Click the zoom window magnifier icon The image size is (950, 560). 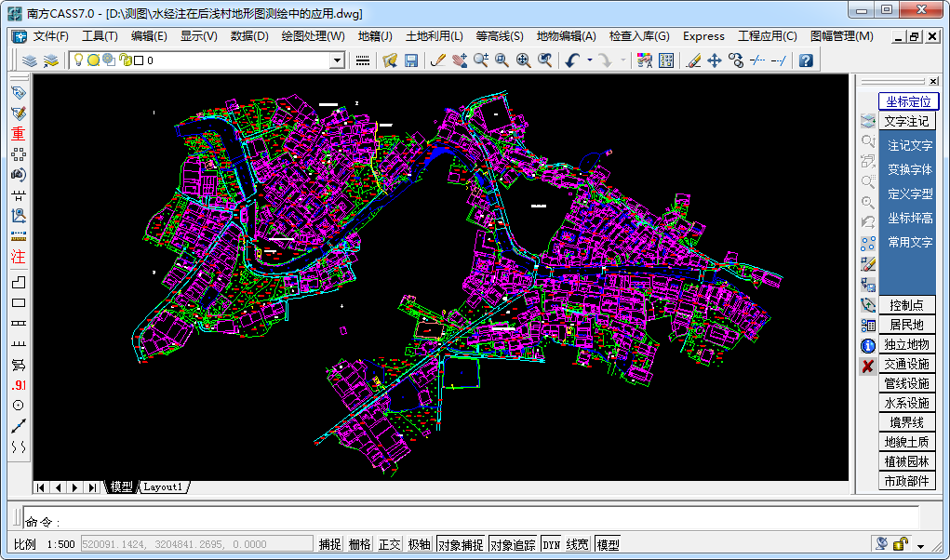coord(502,60)
